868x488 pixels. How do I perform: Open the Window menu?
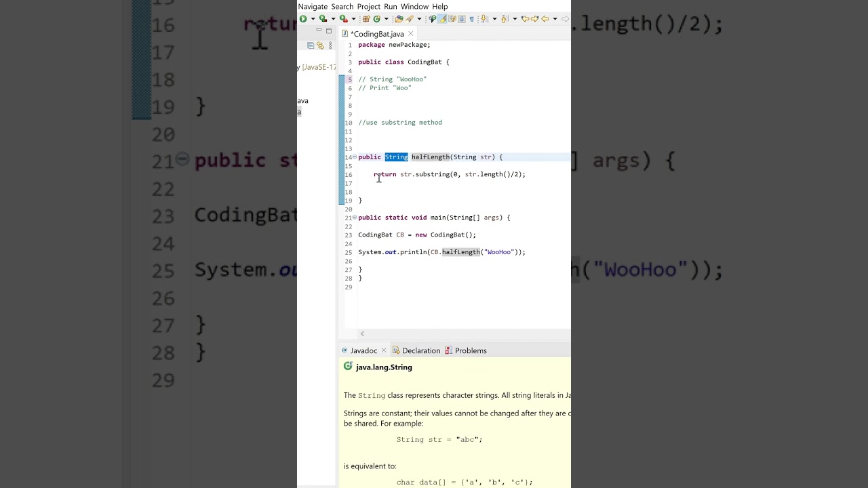(x=414, y=6)
